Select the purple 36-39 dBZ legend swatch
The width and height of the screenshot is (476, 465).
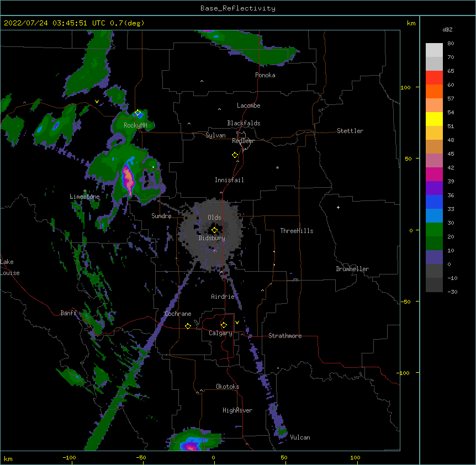pos(434,188)
